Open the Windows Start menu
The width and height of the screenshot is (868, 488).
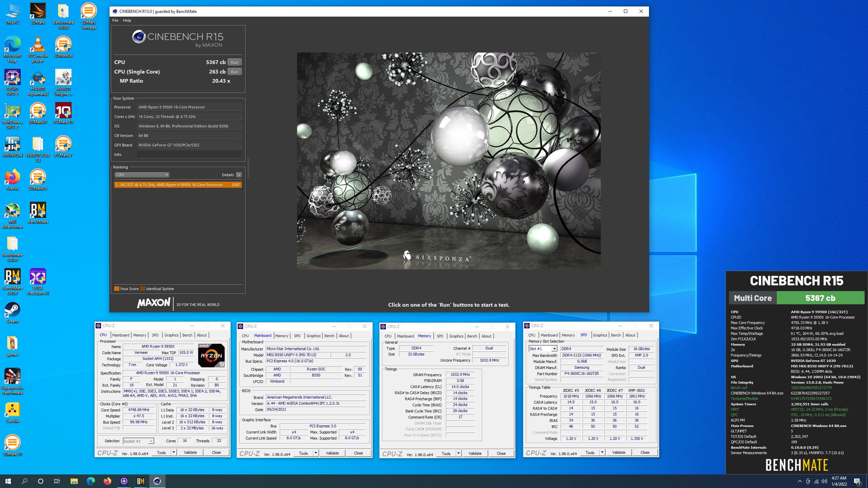click(x=8, y=481)
